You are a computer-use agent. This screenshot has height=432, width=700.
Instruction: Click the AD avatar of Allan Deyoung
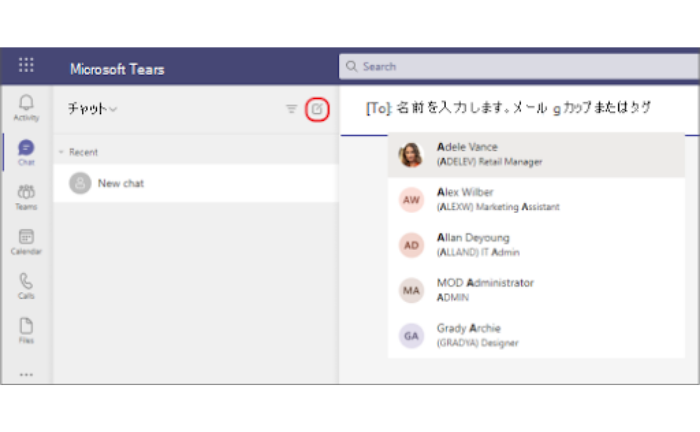411,245
